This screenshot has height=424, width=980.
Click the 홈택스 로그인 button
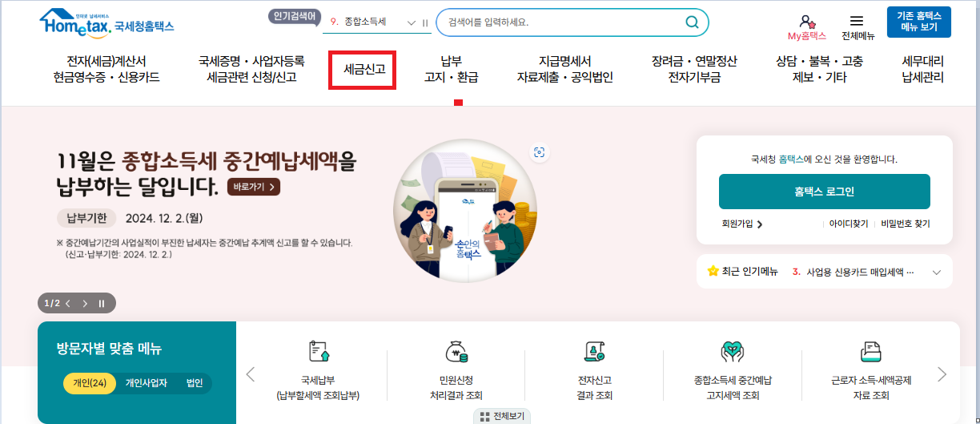824,192
